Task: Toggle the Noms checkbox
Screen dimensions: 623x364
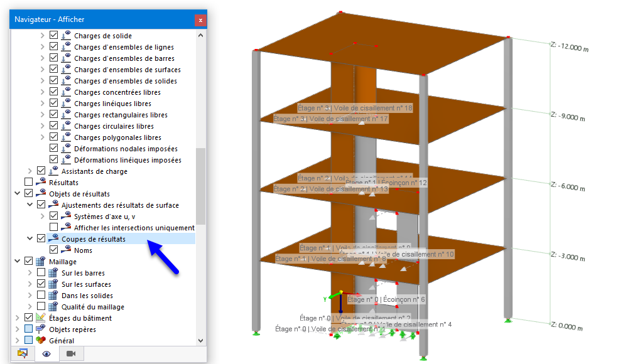Action: [53, 250]
